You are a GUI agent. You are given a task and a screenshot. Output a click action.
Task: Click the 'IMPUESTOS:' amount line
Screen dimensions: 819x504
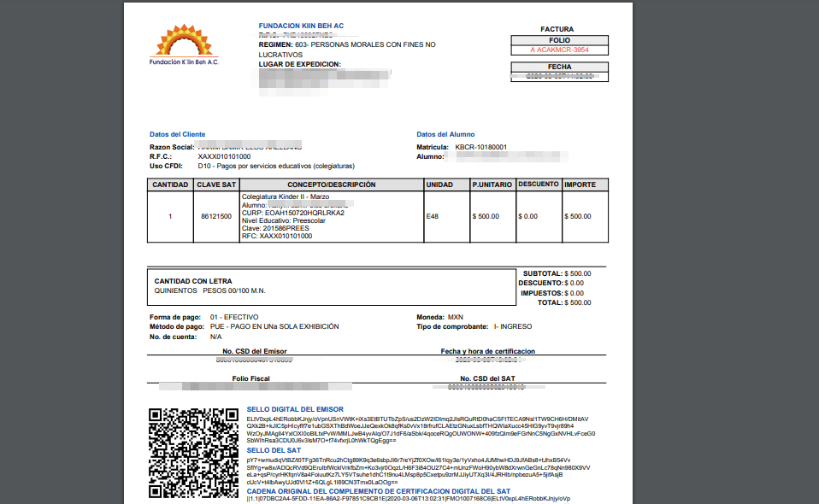point(552,293)
